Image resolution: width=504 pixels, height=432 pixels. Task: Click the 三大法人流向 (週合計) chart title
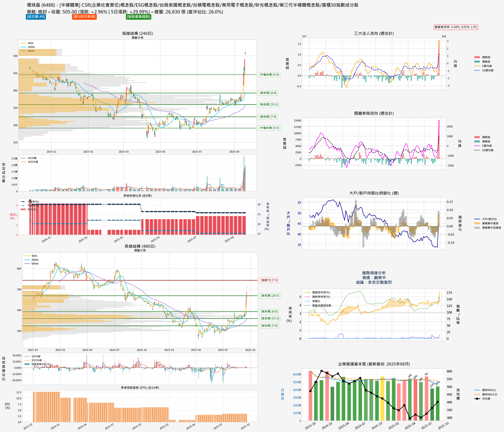tap(374, 34)
